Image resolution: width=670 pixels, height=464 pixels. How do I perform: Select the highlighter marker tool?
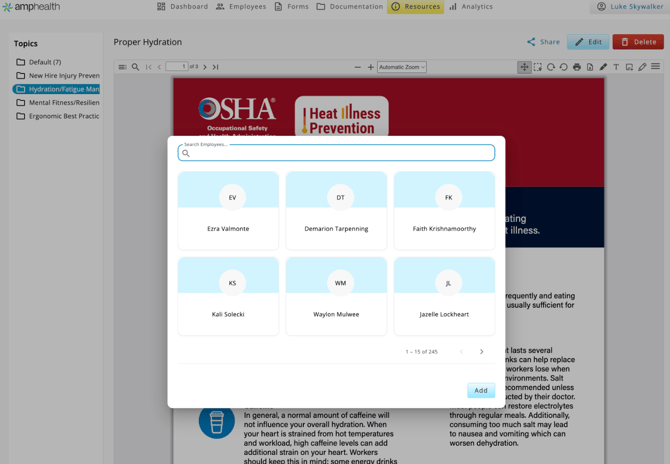pyautogui.click(x=603, y=67)
